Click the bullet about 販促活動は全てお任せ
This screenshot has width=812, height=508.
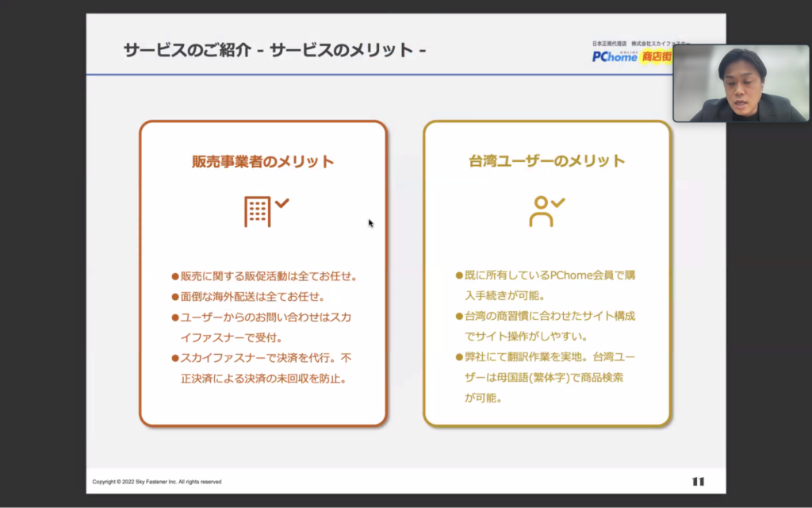[x=265, y=276]
